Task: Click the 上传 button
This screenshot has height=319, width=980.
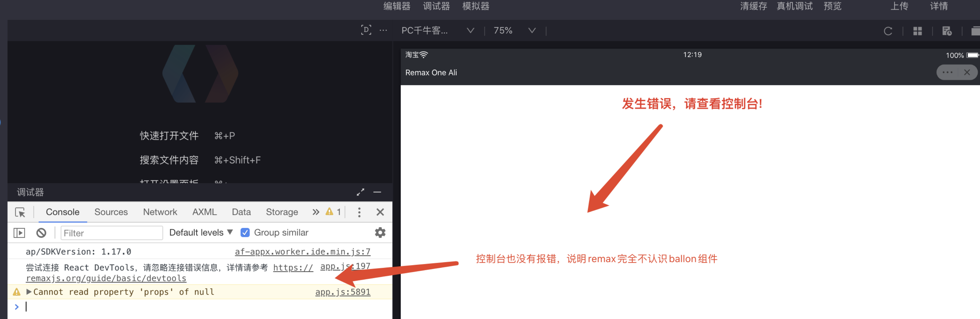Action: tap(899, 6)
